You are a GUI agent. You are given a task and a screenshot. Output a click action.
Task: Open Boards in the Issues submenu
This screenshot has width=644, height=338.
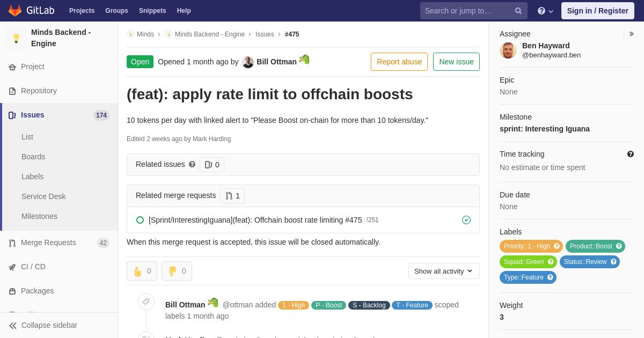[x=33, y=157]
